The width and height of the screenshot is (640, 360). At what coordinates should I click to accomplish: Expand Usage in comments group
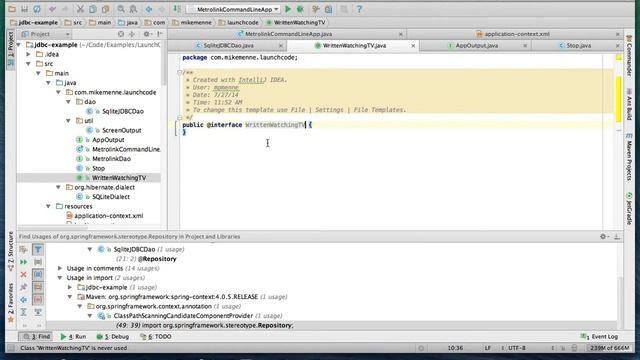pos(60,268)
